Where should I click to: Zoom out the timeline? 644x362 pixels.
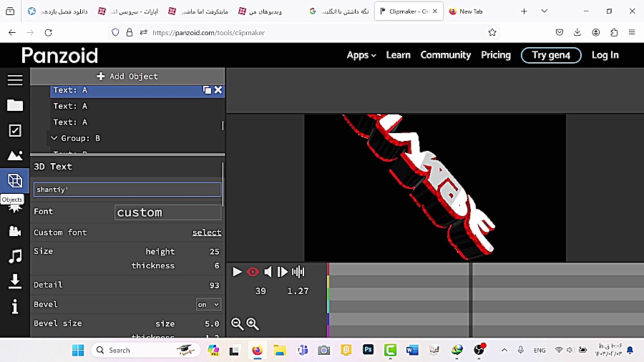point(237,324)
